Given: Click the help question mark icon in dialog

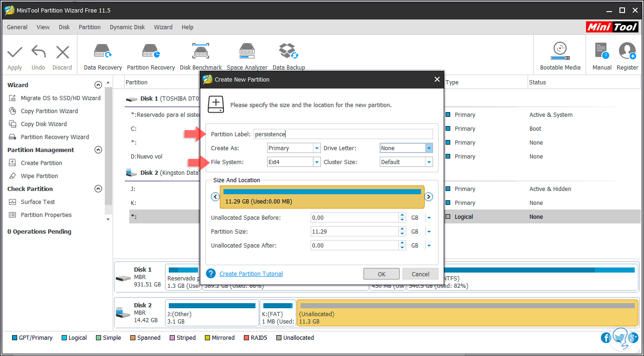Looking at the screenshot, I should 211,273.
